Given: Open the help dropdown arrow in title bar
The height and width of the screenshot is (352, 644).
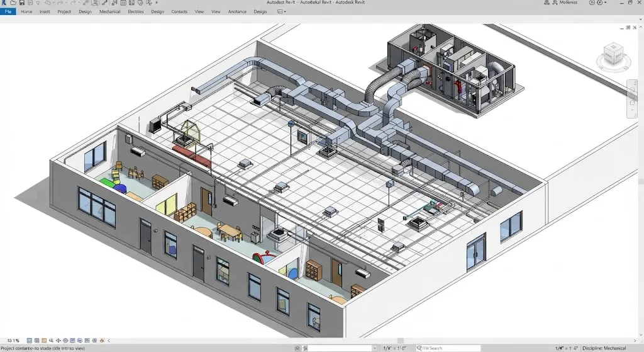Looking at the screenshot, I should 606,3.
